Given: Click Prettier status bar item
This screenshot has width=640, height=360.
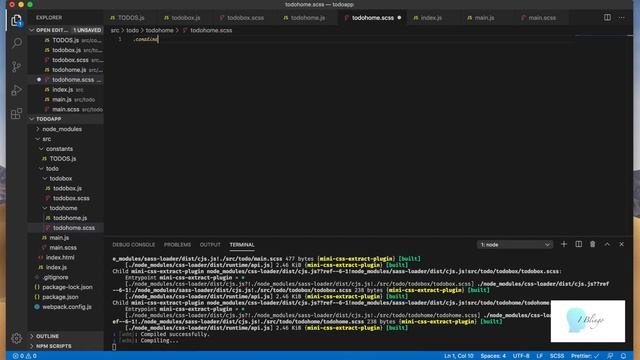Looking at the screenshot, I should tap(585, 356).
